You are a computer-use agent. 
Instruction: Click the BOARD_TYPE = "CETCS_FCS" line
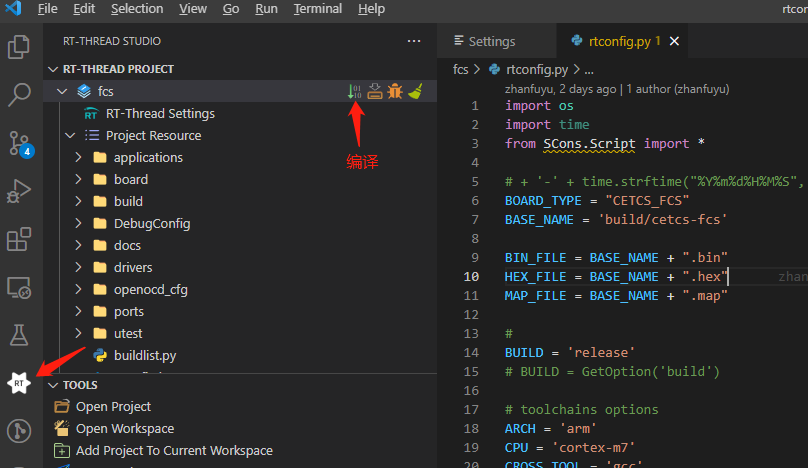coord(597,200)
